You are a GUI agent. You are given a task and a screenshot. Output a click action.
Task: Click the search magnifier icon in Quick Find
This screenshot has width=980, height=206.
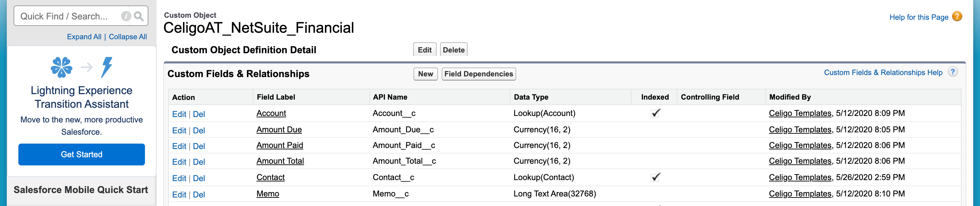click(x=139, y=16)
